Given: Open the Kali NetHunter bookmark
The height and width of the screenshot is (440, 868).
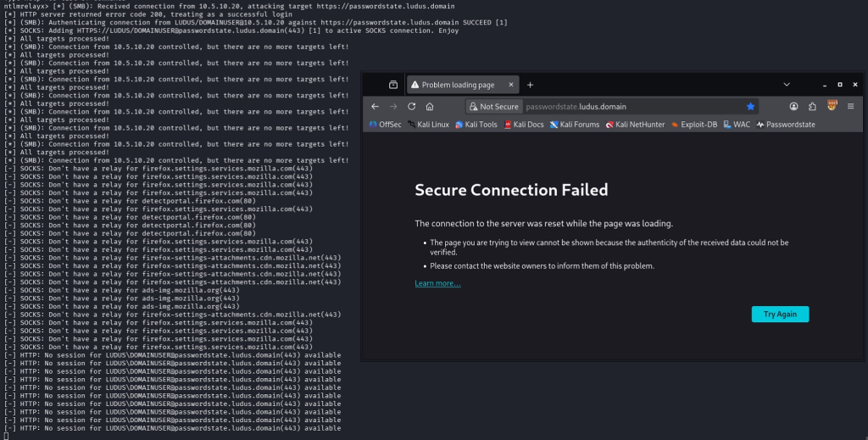Looking at the screenshot, I should [x=635, y=125].
